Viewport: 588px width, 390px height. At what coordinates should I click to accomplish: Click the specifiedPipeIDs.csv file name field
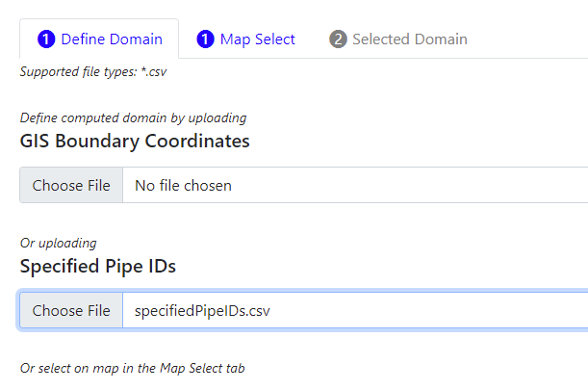(x=204, y=311)
